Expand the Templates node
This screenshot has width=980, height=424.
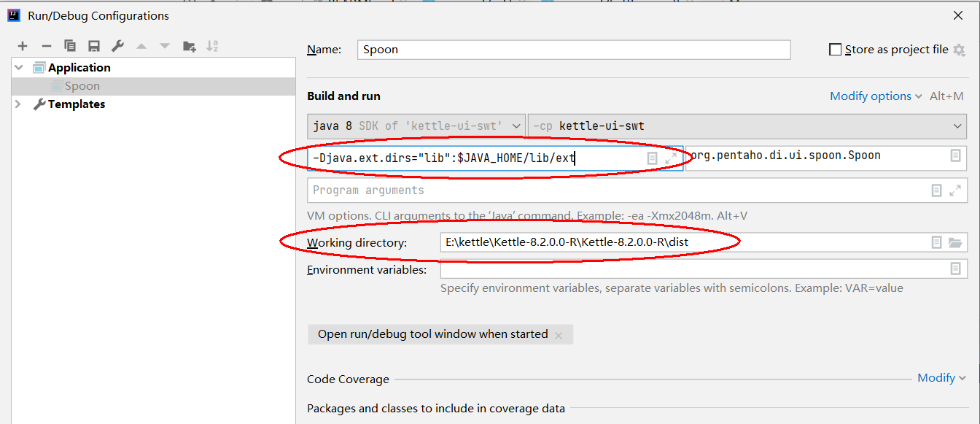[17, 104]
